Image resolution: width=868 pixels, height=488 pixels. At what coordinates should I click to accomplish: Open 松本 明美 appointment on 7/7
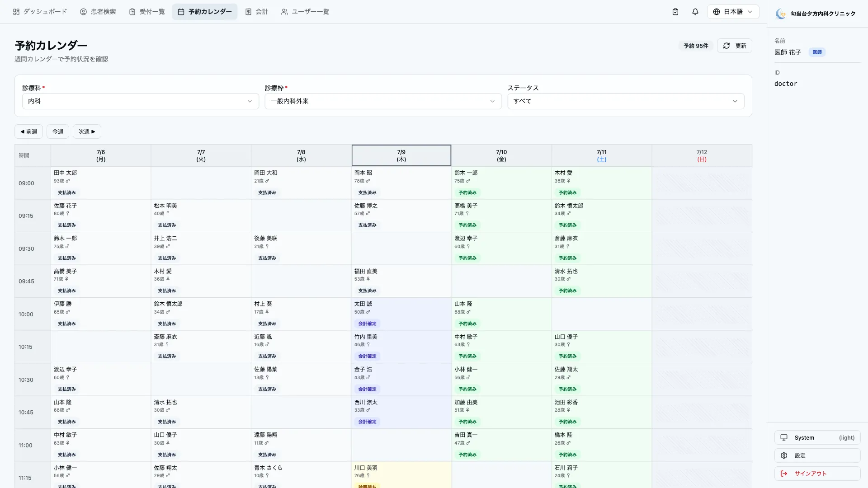201,216
